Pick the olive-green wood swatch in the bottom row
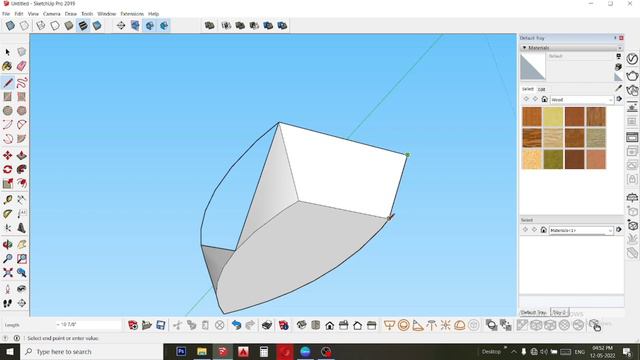Screen dimensions: 640x360 point(553,159)
